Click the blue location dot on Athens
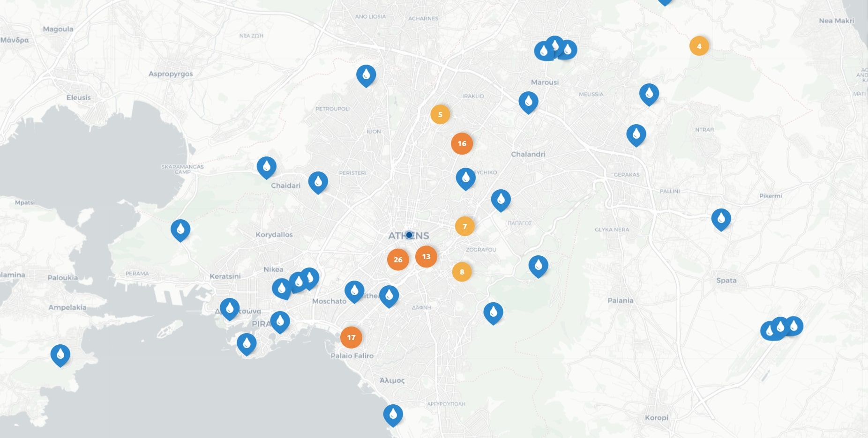Viewport: 868px width, 438px height. coord(409,235)
